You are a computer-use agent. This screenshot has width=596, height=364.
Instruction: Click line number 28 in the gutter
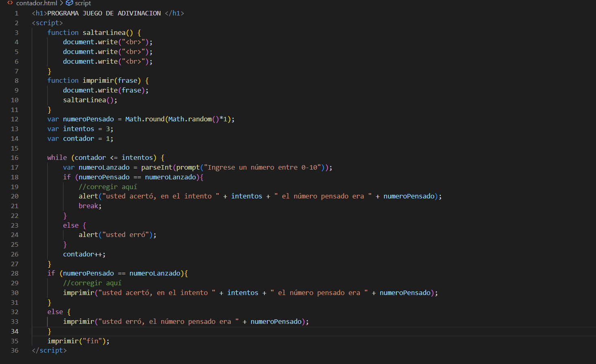click(x=15, y=274)
